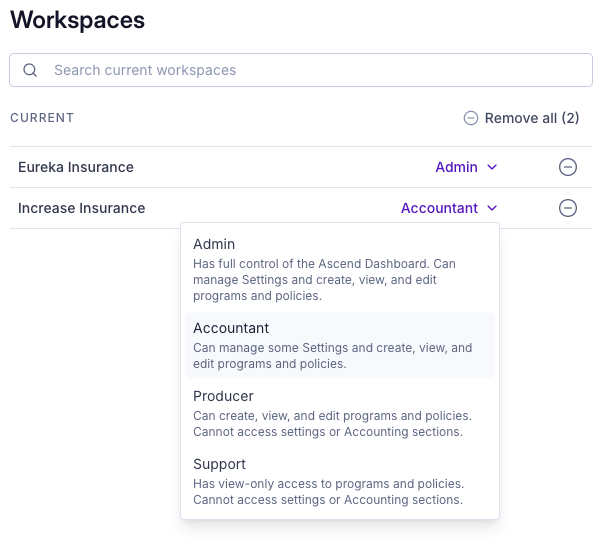Viewport: 602px width, 538px height.
Task: Click the magnifier search icon
Action: [30, 70]
